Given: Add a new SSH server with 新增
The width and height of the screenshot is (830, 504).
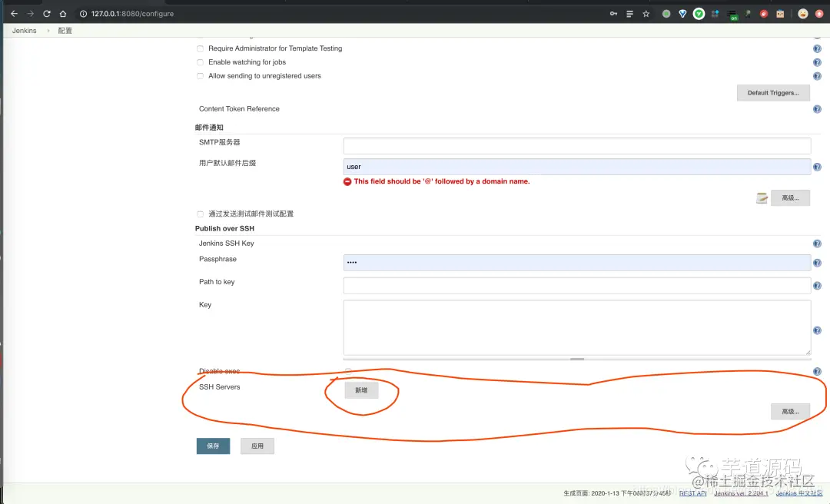Looking at the screenshot, I should point(361,390).
